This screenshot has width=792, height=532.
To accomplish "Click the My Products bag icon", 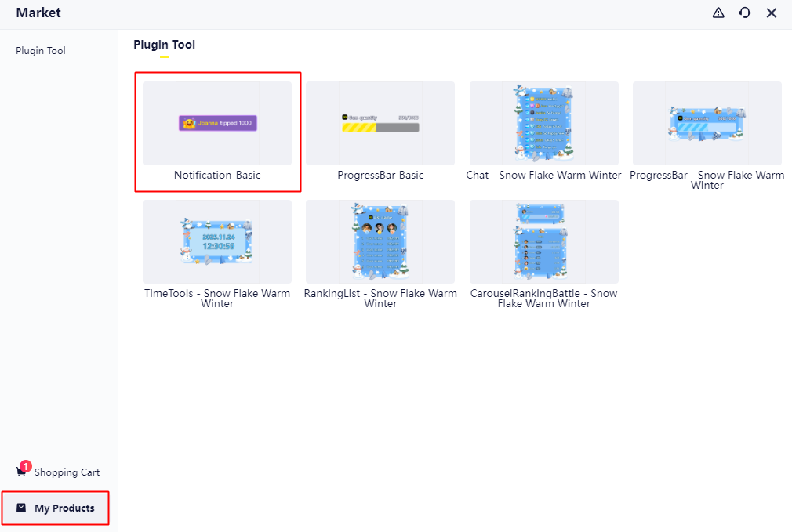I will click(x=21, y=508).
